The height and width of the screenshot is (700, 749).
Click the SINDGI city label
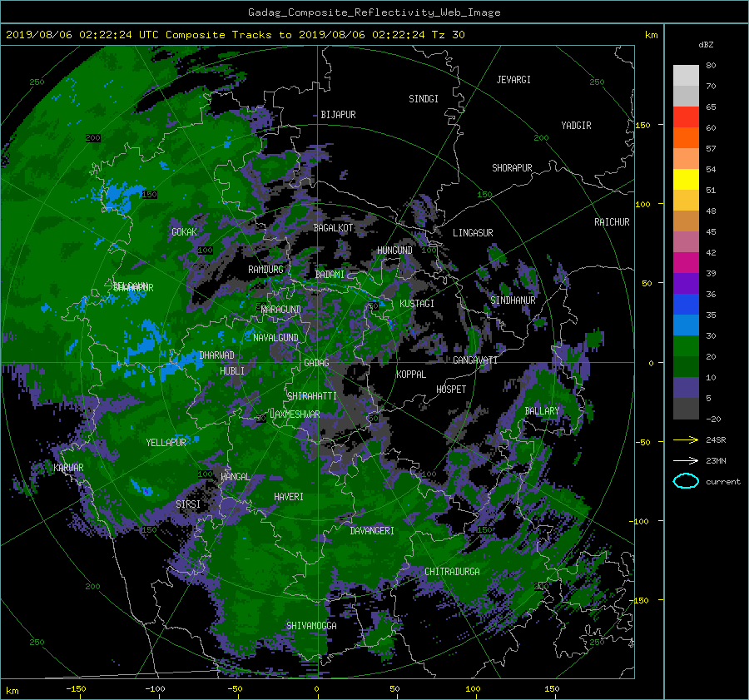424,99
